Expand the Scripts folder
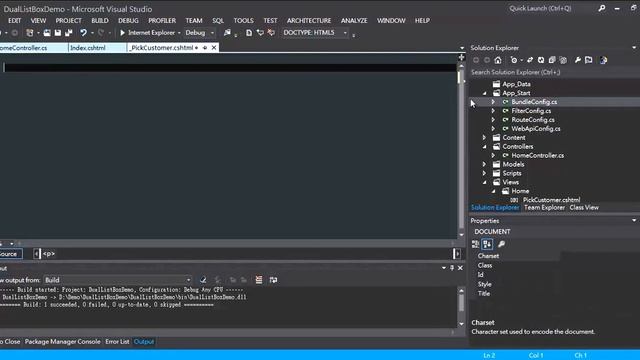The height and width of the screenshot is (360, 640). coord(484,173)
